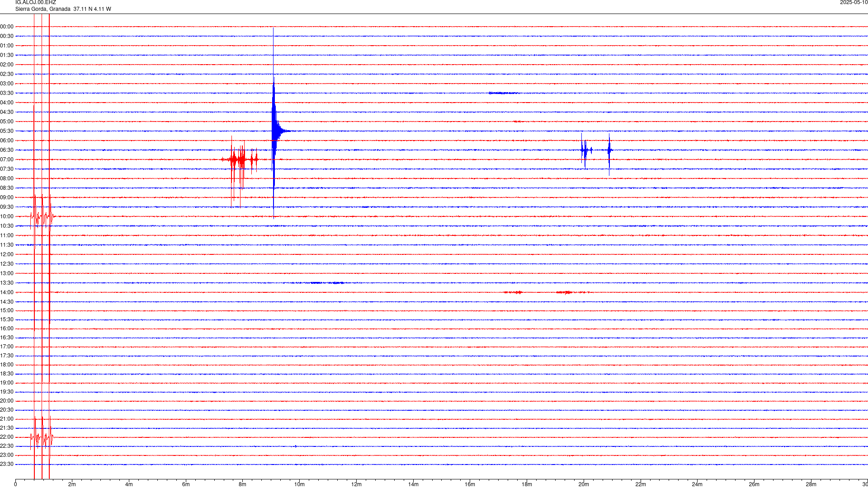Select the 02:30 trace time label
Screen dimensions: 868x488
pos(7,74)
